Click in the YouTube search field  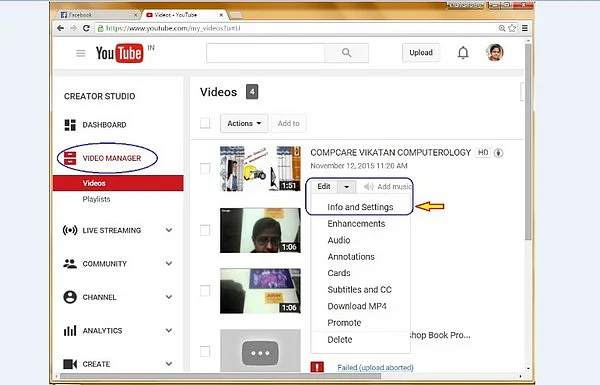(265, 53)
